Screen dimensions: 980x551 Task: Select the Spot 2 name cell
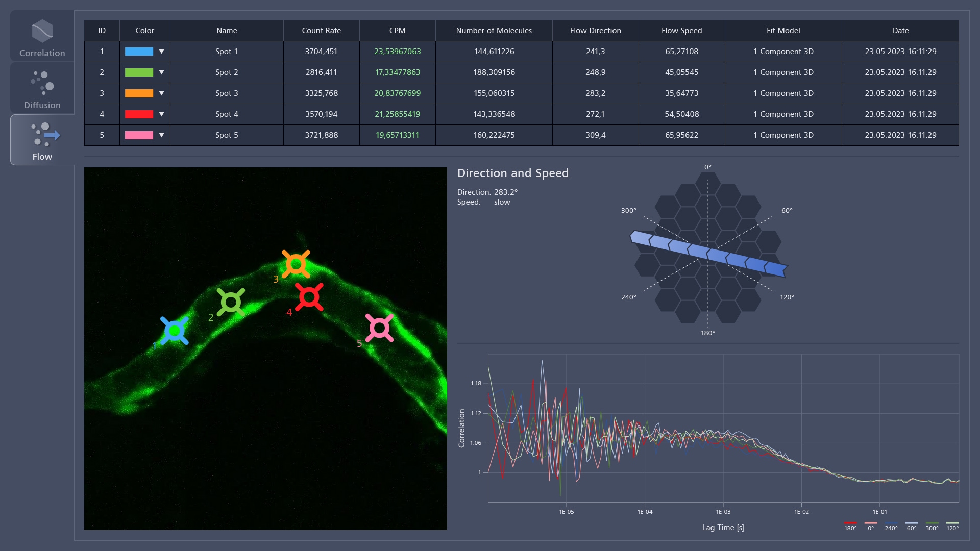(x=227, y=72)
